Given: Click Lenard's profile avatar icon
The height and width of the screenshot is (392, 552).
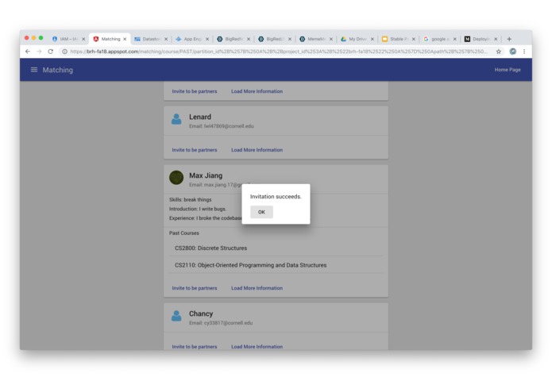Looking at the screenshot, I should point(176,119).
